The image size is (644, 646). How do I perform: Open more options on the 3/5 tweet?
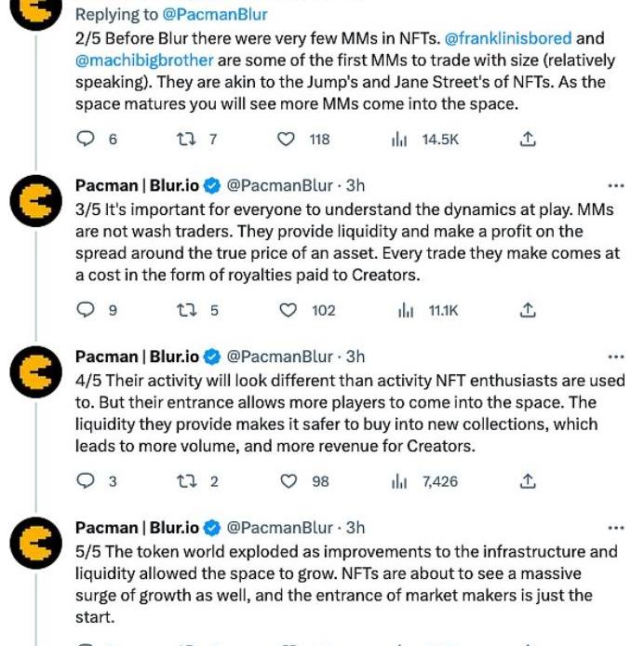pos(616,186)
